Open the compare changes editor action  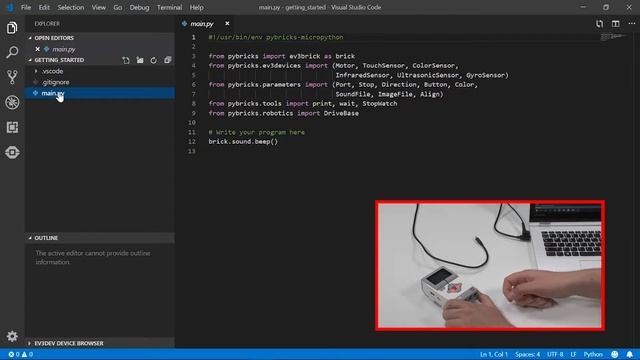pyautogui.click(x=599, y=24)
